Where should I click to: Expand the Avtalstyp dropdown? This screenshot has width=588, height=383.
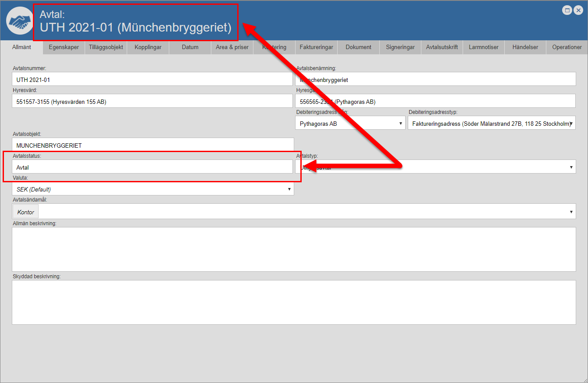[x=570, y=167]
